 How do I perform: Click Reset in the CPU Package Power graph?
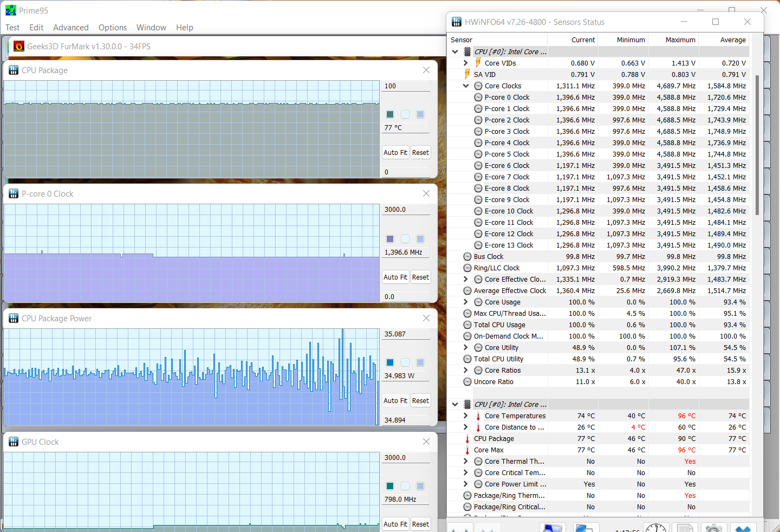tap(420, 401)
